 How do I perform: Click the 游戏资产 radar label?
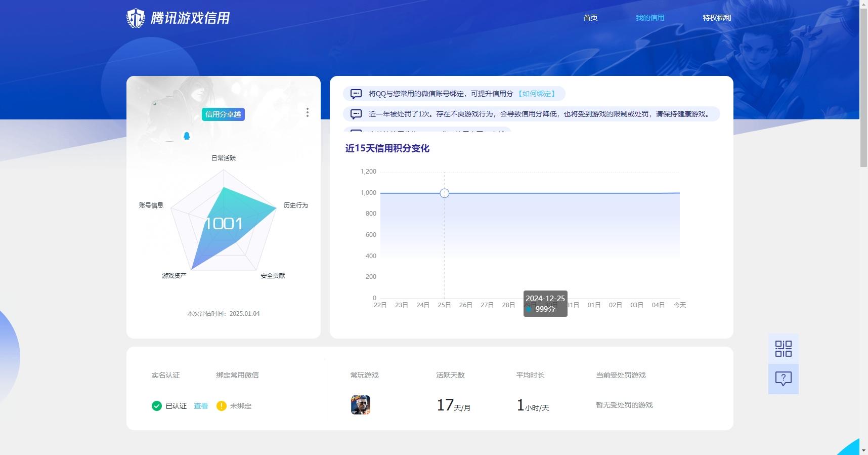coord(174,275)
